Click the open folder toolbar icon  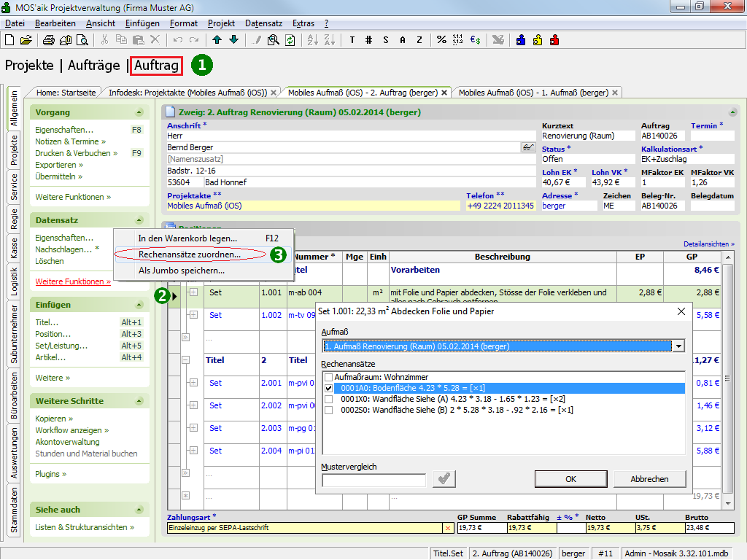pos(26,40)
